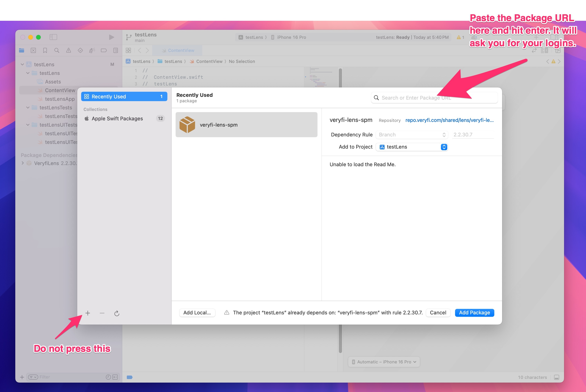Image resolution: width=586 pixels, height=392 pixels.
Task: Open the Report navigator icon
Action: tap(115, 51)
